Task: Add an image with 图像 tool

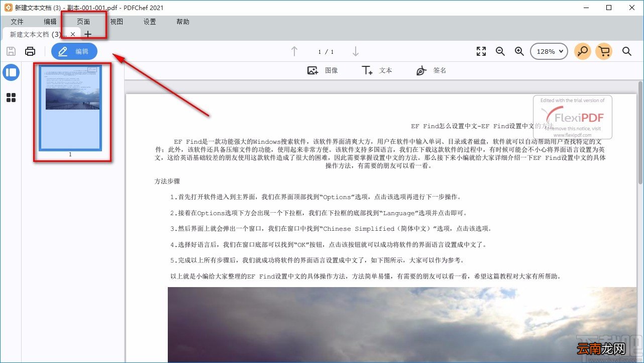Action: [x=323, y=70]
